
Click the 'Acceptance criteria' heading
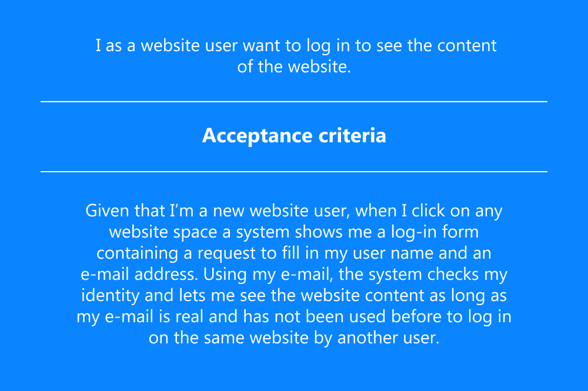(294, 136)
